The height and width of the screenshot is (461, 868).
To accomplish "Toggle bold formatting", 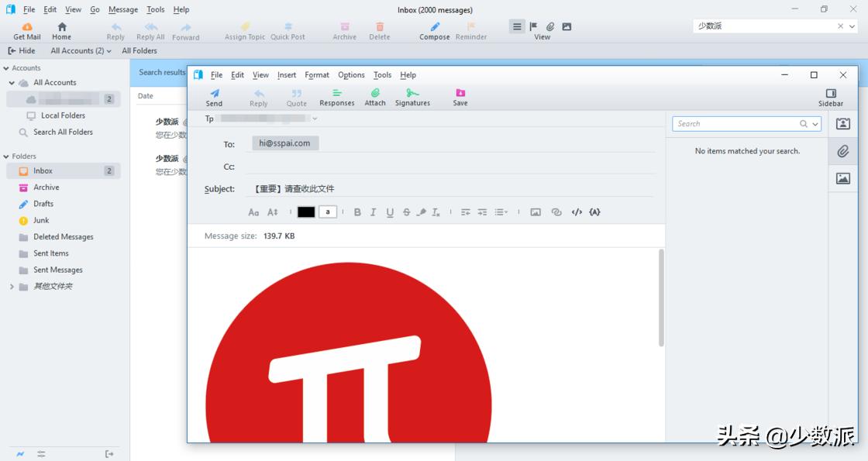I will pos(357,212).
